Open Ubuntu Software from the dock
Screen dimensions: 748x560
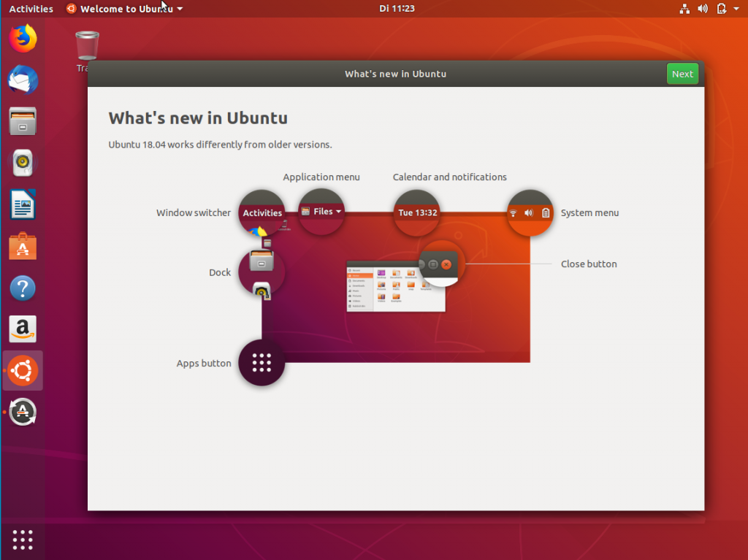[x=23, y=246]
